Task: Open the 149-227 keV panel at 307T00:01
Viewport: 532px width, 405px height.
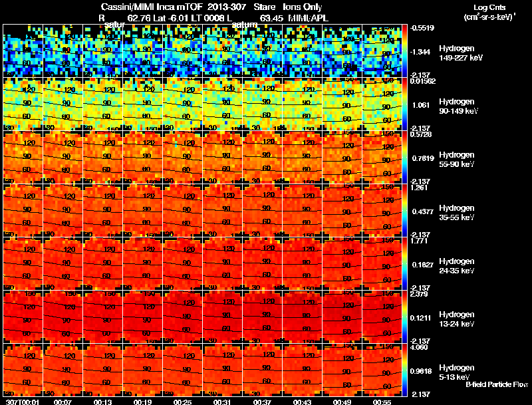Action: point(23,51)
